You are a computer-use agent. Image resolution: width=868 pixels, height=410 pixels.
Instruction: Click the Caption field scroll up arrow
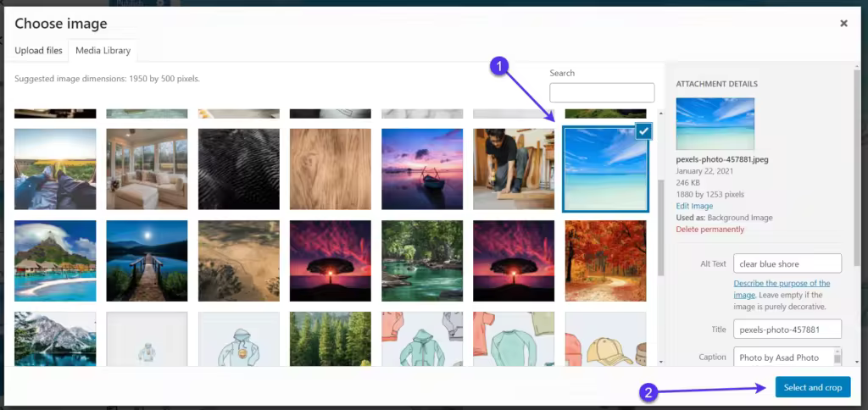tap(837, 352)
